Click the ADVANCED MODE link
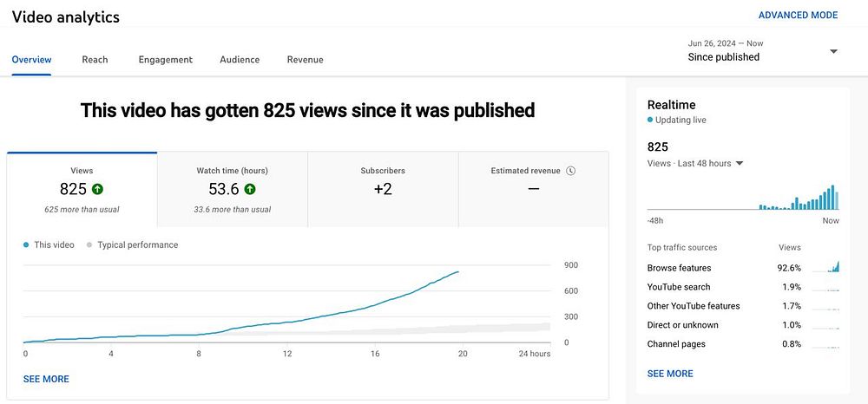This screenshot has height=404, width=868. (798, 15)
